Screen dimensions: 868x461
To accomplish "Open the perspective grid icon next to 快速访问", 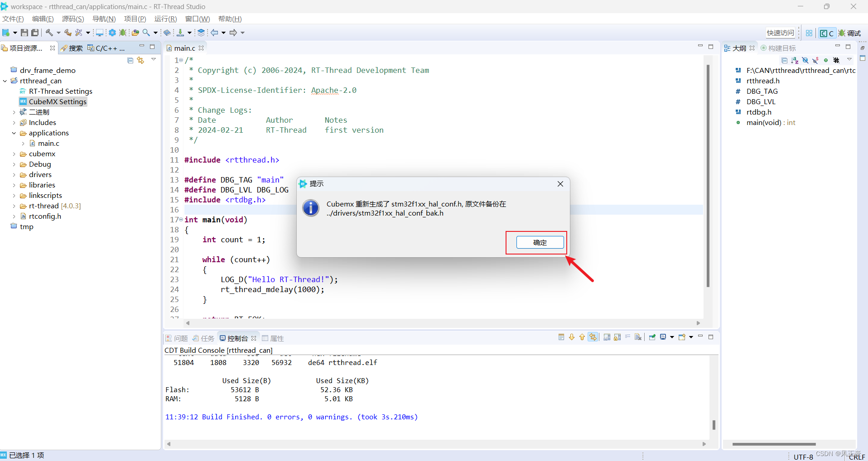I will point(809,33).
